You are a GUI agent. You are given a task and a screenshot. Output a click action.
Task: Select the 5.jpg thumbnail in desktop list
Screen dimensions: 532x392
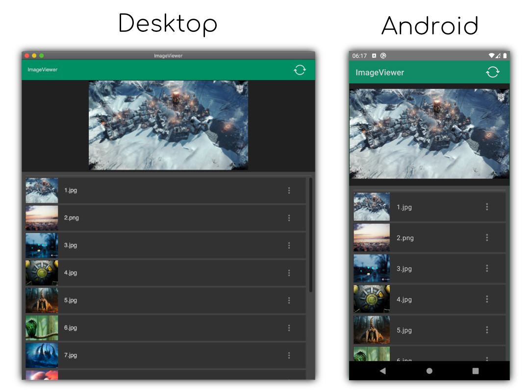42,300
